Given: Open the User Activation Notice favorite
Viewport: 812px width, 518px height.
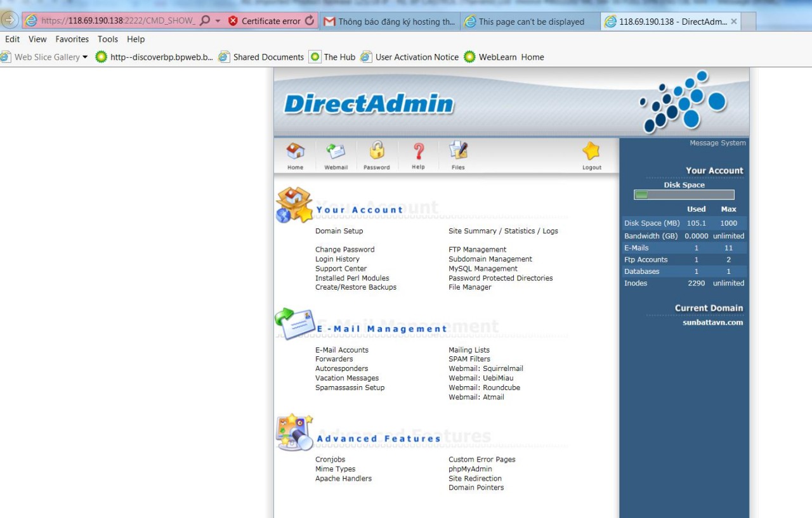Looking at the screenshot, I should pos(410,57).
